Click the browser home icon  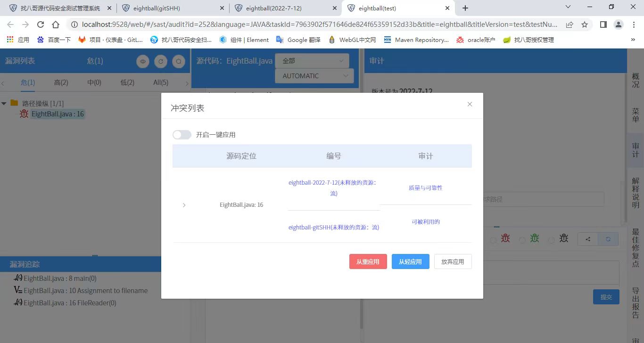click(x=56, y=24)
